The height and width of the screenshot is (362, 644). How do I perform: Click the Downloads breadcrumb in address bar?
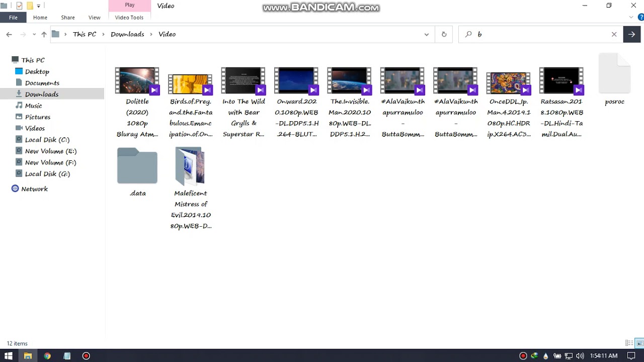coord(127,34)
